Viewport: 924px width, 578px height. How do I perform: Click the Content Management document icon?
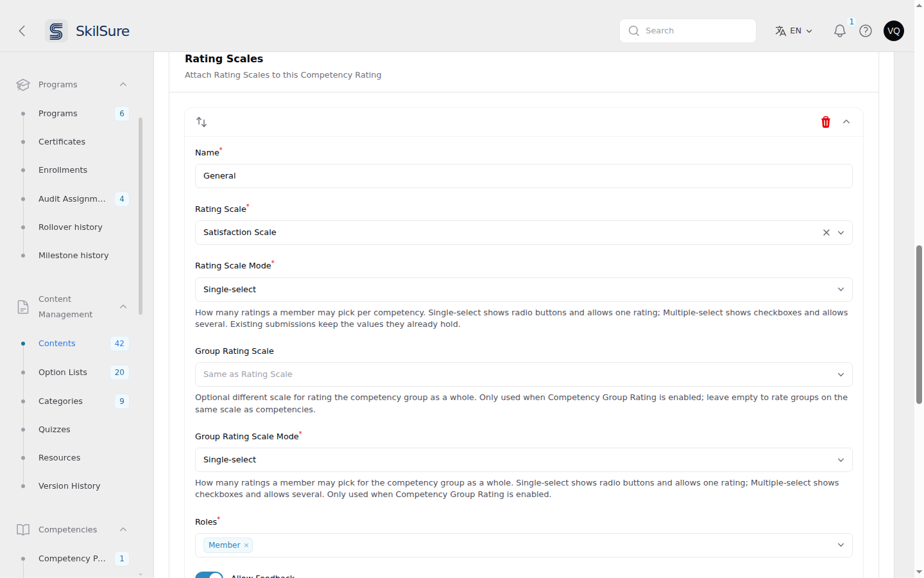23,307
